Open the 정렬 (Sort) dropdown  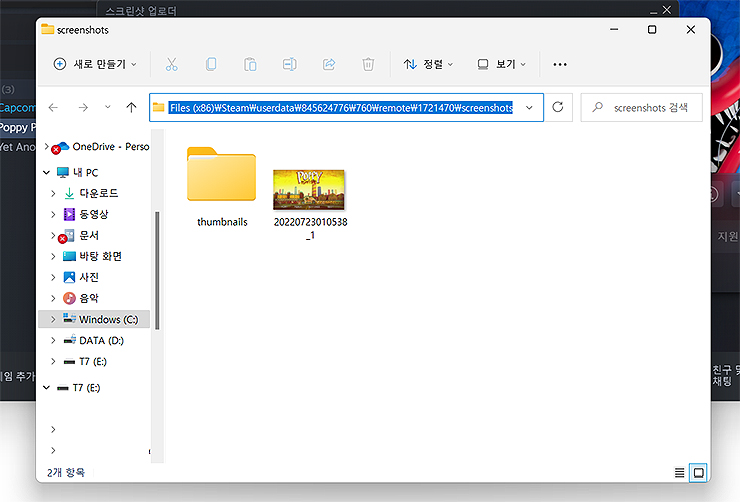click(x=428, y=64)
